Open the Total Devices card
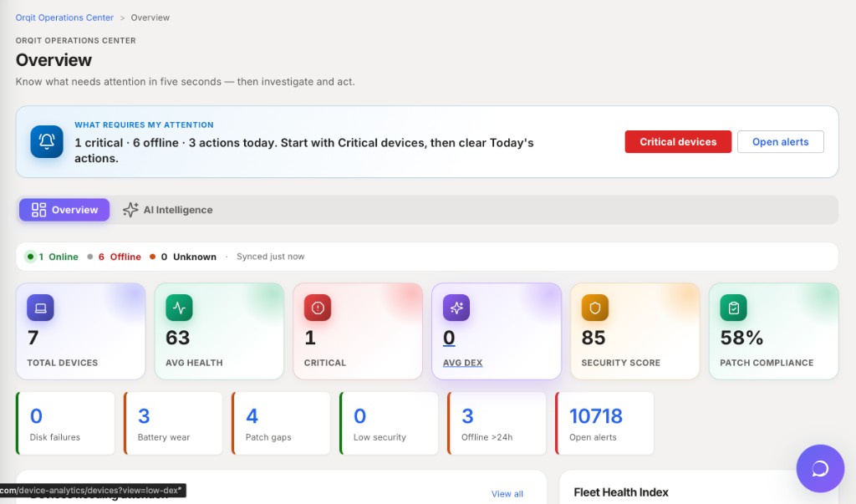Image resolution: width=856 pixels, height=504 pixels. point(81,331)
